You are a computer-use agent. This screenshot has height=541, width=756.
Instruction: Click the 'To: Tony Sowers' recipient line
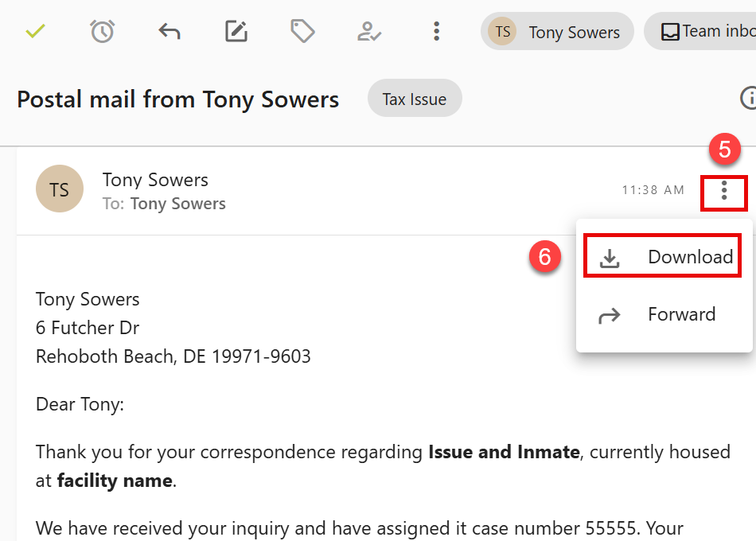coord(164,204)
